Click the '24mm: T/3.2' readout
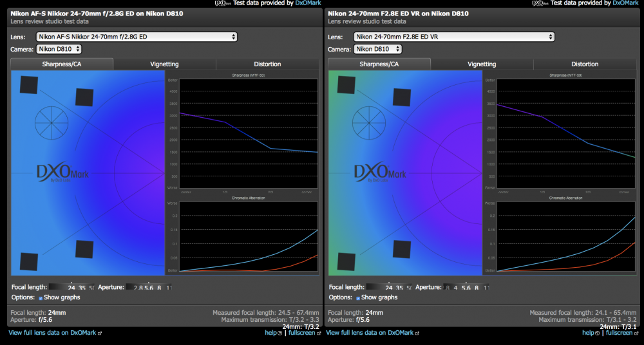 pyautogui.click(x=301, y=326)
